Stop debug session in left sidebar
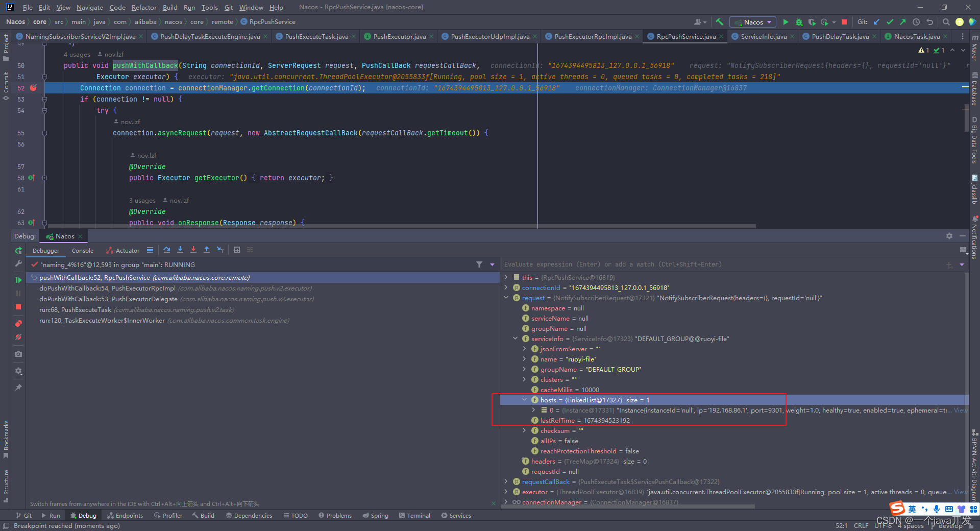This screenshot has height=531, width=980. point(18,307)
